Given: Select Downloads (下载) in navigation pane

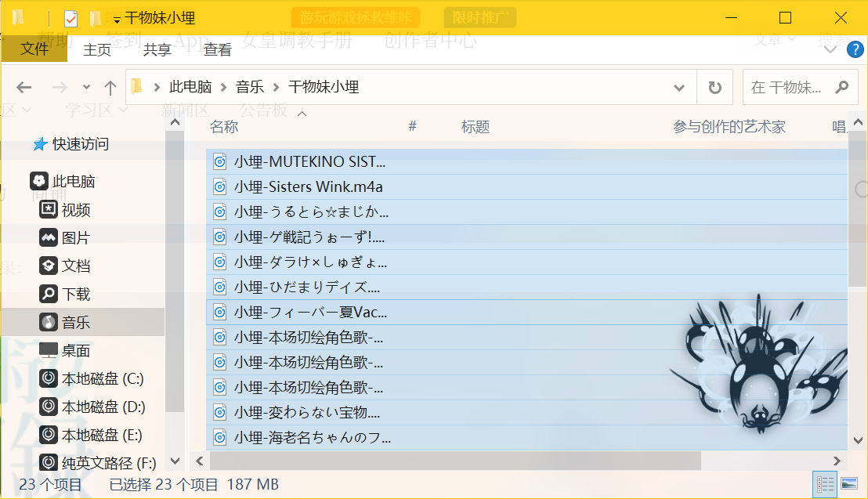Looking at the screenshot, I should click(76, 295).
